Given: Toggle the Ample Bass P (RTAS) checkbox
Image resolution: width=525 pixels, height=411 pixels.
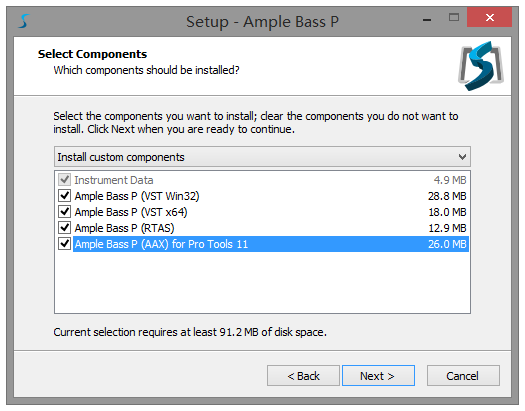Looking at the screenshot, I should pos(64,228).
